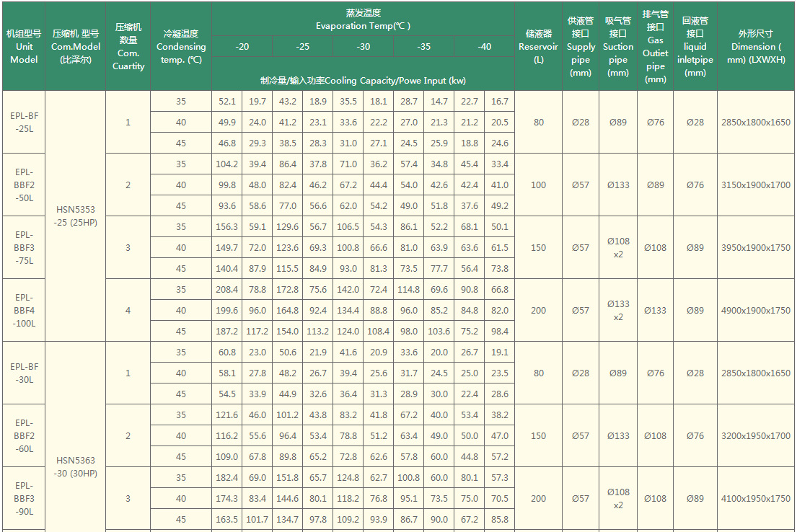Click the Com.Model column header
The width and height of the screenshot is (797, 532).
(76, 46)
